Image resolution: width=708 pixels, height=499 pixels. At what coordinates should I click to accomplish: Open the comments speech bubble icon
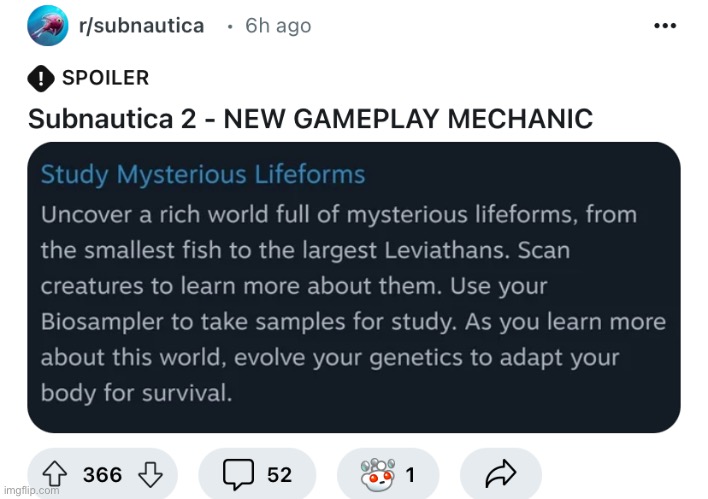tap(238, 474)
